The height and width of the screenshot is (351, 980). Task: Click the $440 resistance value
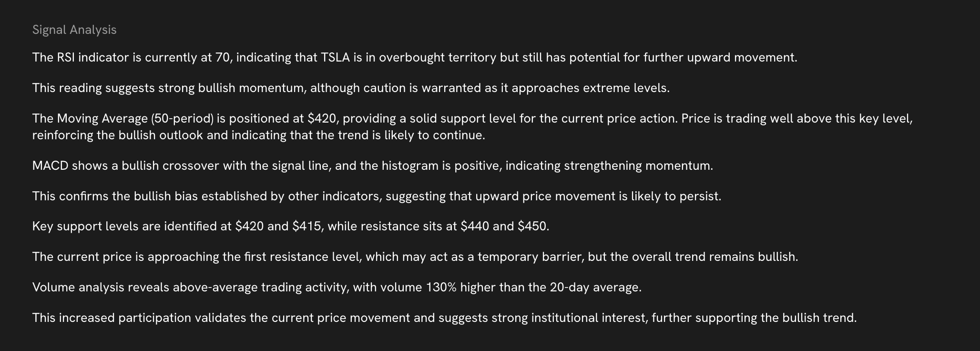pyautogui.click(x=475, y=227)
